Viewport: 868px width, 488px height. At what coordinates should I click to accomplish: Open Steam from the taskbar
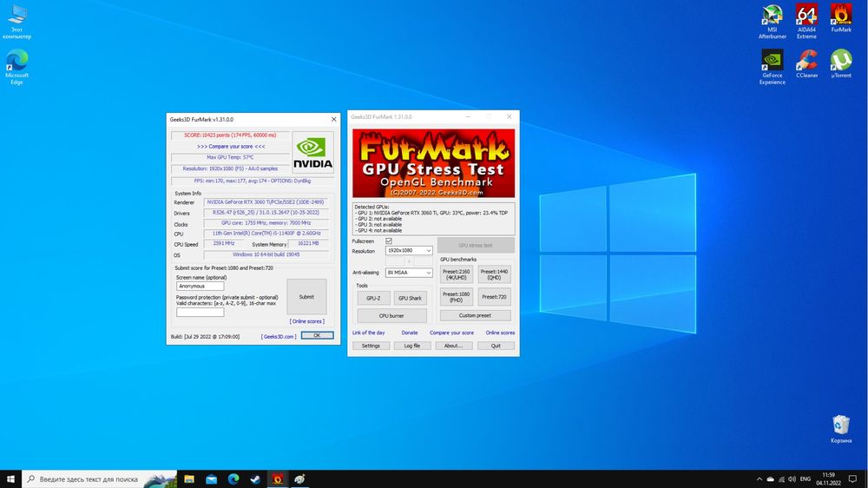255,479
